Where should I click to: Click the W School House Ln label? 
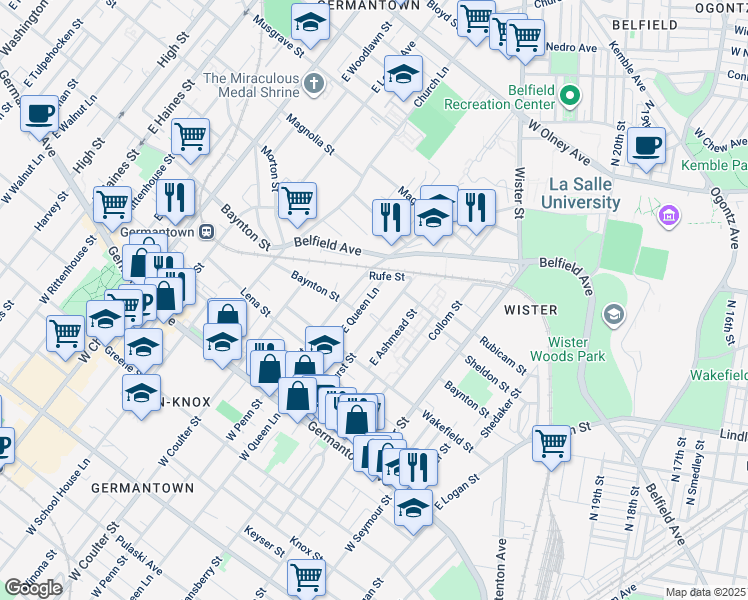[x=58, y=497]
